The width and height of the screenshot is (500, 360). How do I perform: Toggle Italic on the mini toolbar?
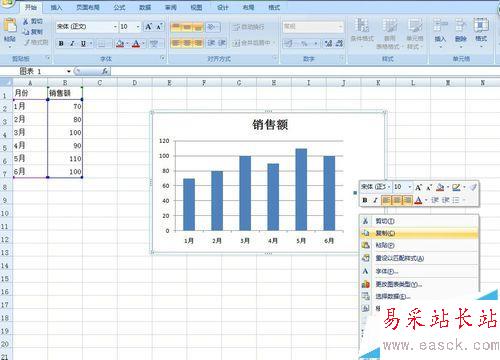point(375,200)
